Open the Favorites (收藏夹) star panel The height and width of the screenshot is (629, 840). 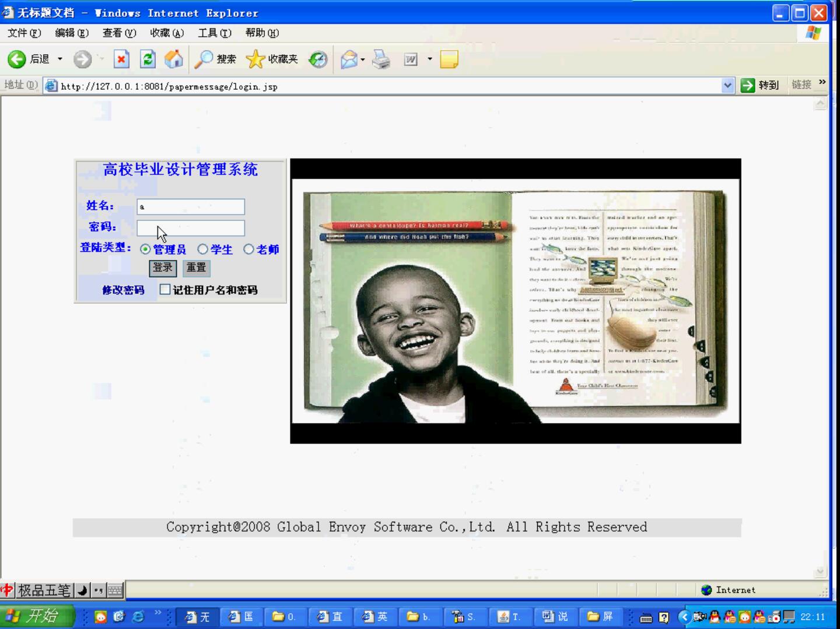point(272,59)
